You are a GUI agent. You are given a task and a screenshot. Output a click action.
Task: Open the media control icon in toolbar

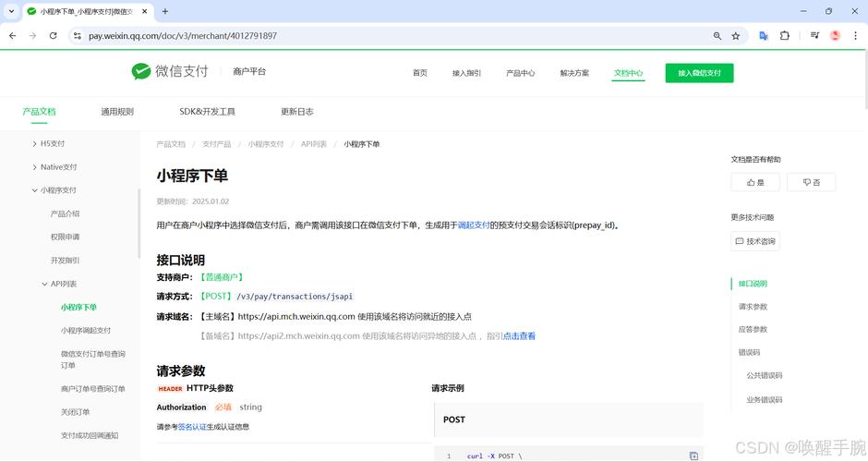click(814, 35)
